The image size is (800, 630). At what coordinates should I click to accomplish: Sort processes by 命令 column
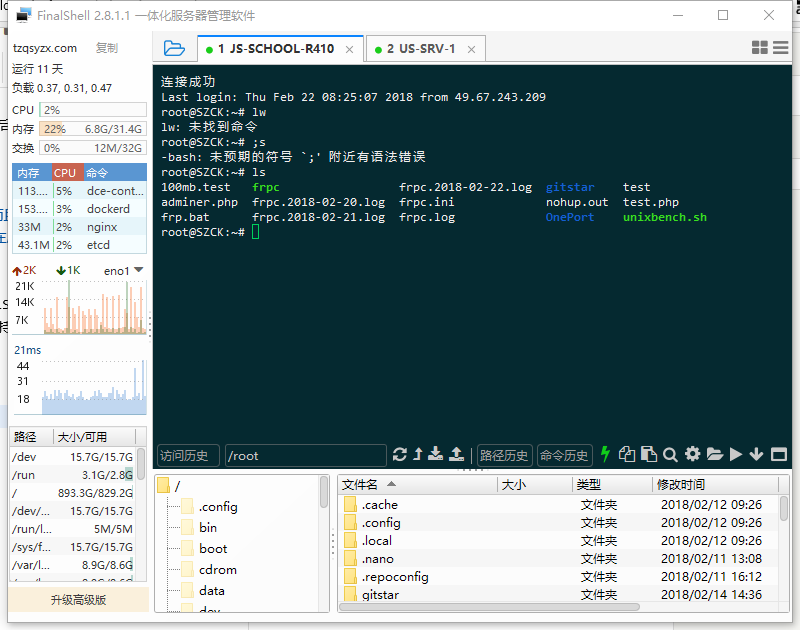click(x=115, y=172)
